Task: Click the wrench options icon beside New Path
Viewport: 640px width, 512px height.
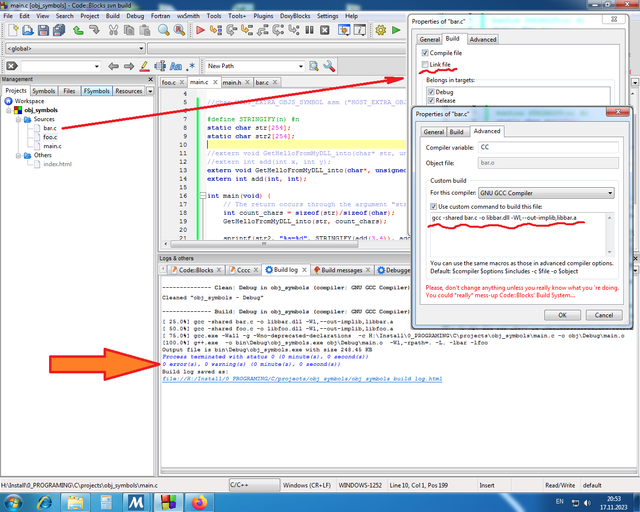Action: coord(329,66)
